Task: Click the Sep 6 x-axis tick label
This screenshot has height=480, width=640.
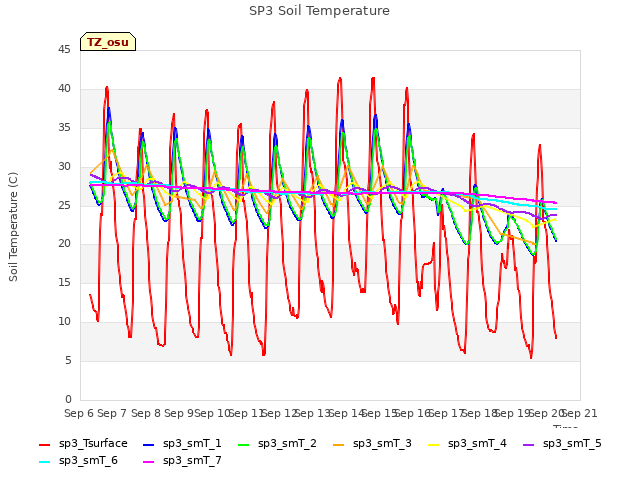Action: pos(79,413)
